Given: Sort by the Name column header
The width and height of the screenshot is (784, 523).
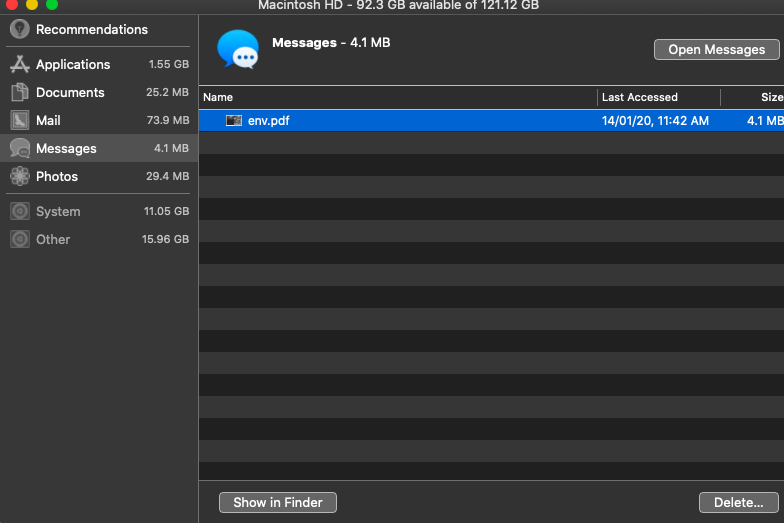Looking at the screenshot, I should coord(218,97).
